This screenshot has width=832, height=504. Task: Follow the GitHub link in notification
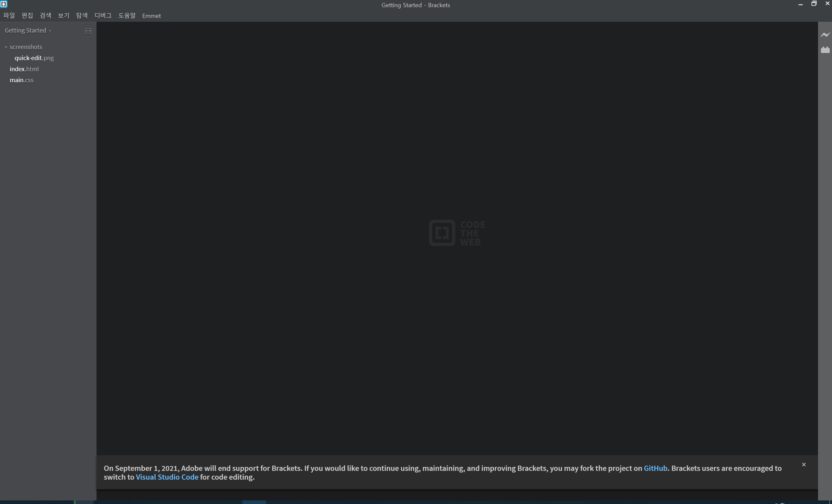click(x=655, y=468)
